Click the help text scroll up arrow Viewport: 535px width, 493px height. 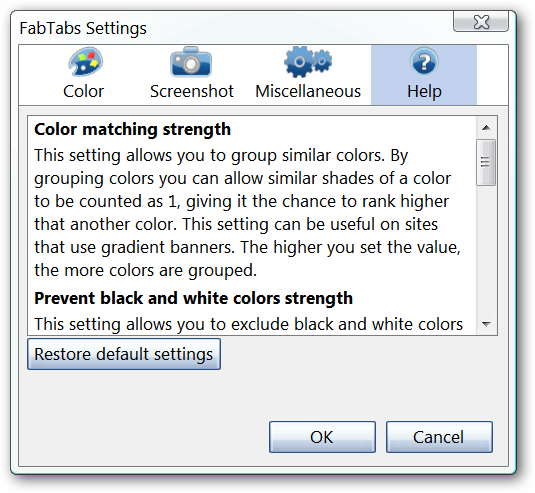486,128
